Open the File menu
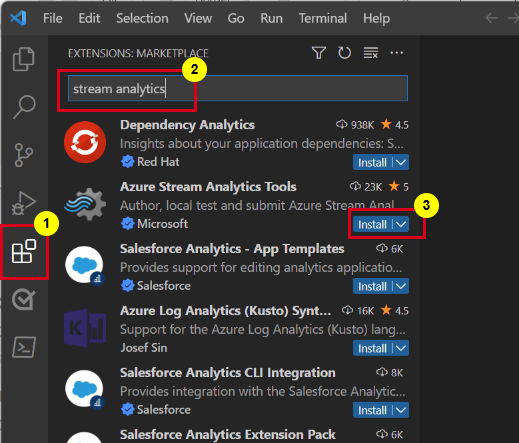Screen dimensions: 519x443 [53, 18]
